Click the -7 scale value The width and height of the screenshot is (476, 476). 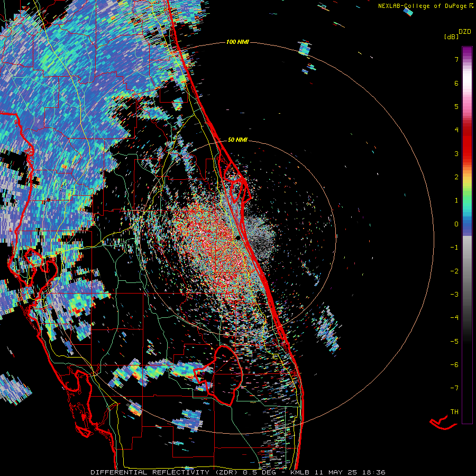click(x=454, y=388)
